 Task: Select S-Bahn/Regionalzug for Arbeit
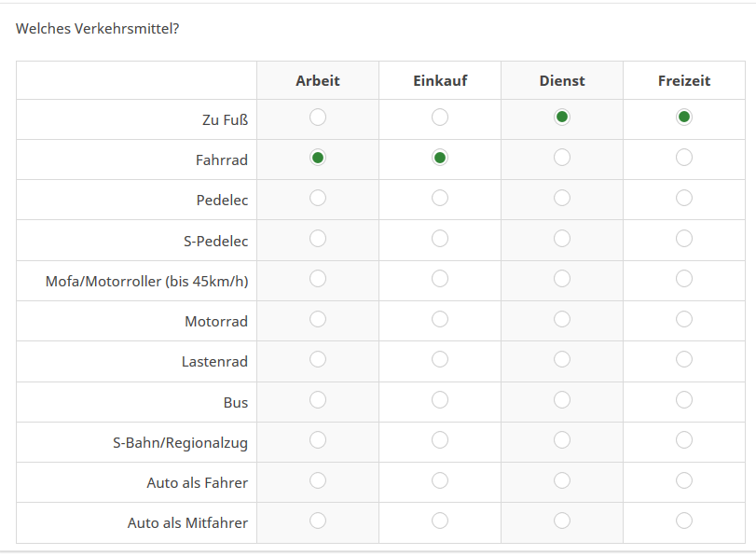tap(318, 439)
